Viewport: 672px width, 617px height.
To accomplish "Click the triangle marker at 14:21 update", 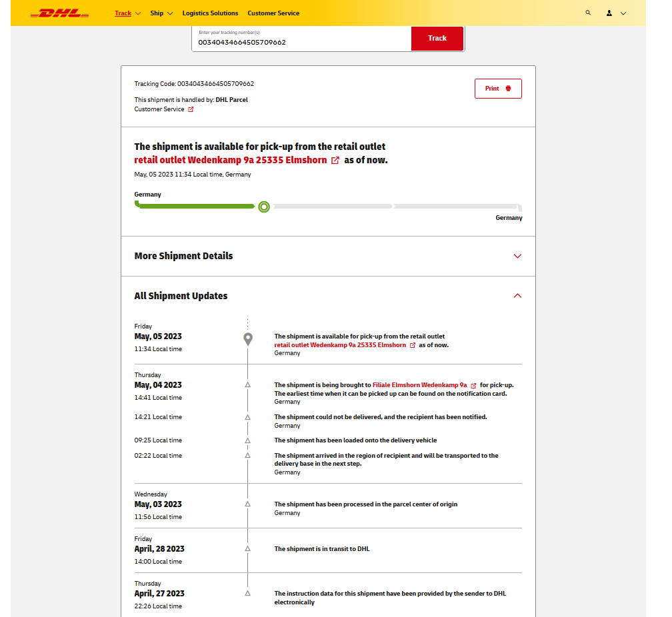I will (x=247, y=417).
